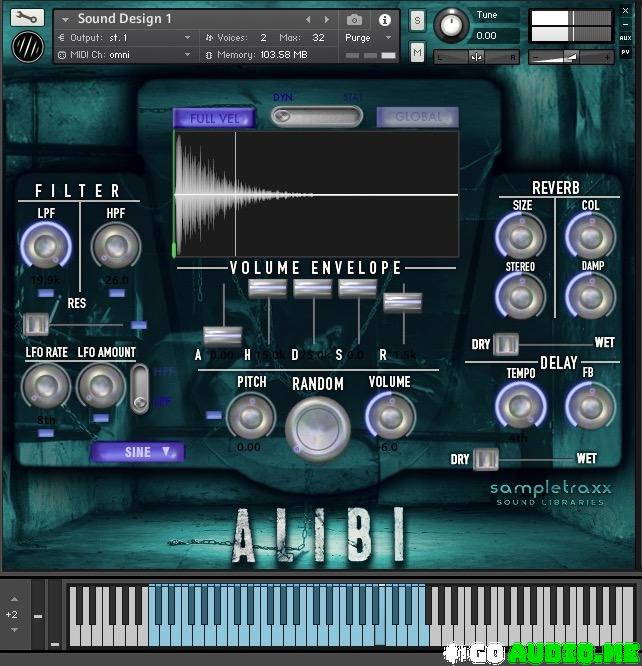The height and width of the screenshot is (666, 642).
Task: Toggle the AUX sends button
Action: point(625,38)
